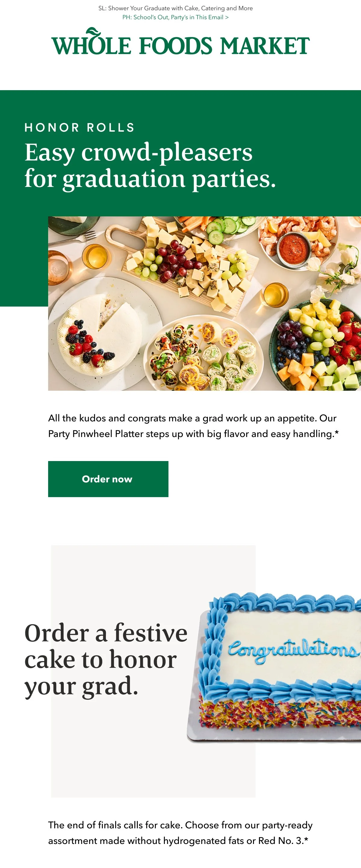Open the "School's Out, Party's in This Email" link
Image resolution: width=361 pixels, height=868 pixels.
[175, 17]
